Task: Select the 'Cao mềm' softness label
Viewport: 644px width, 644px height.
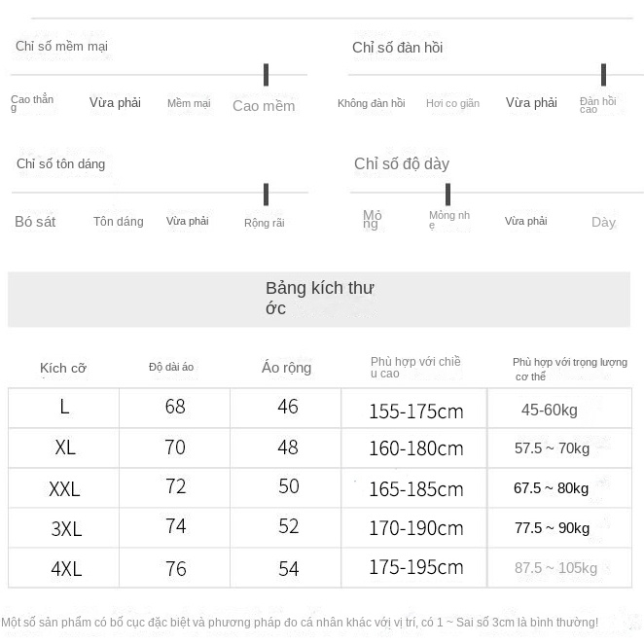Action: [x=264, y=106]
